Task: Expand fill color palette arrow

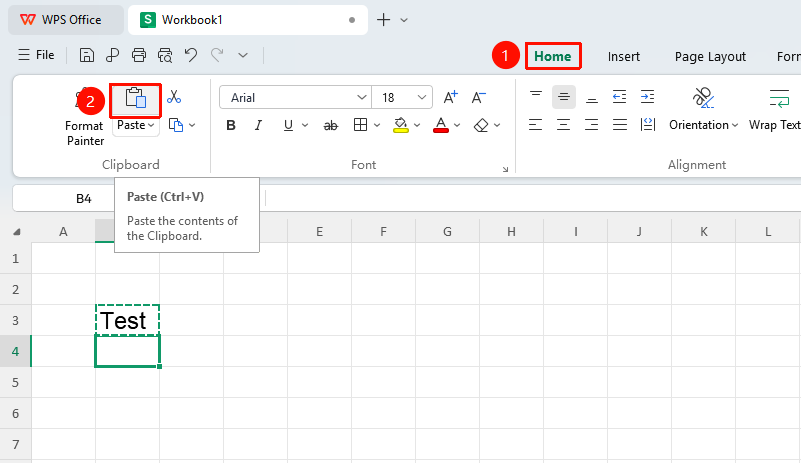Action: pyautogui.click(x=417, y=125)
